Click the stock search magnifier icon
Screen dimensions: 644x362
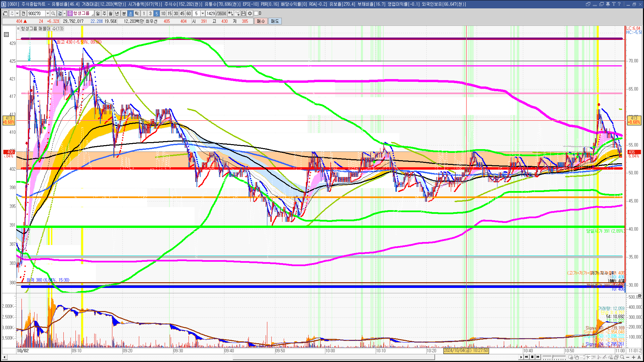(53, 13)
